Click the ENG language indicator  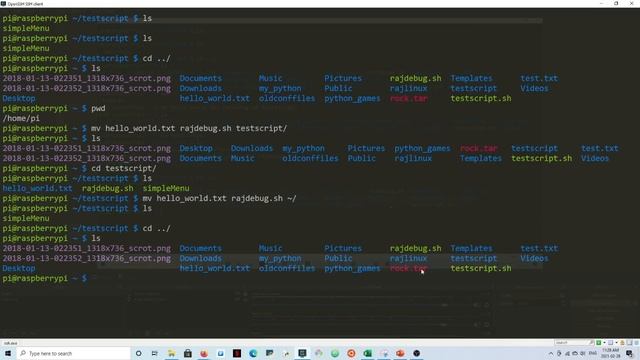click(593, 353)
